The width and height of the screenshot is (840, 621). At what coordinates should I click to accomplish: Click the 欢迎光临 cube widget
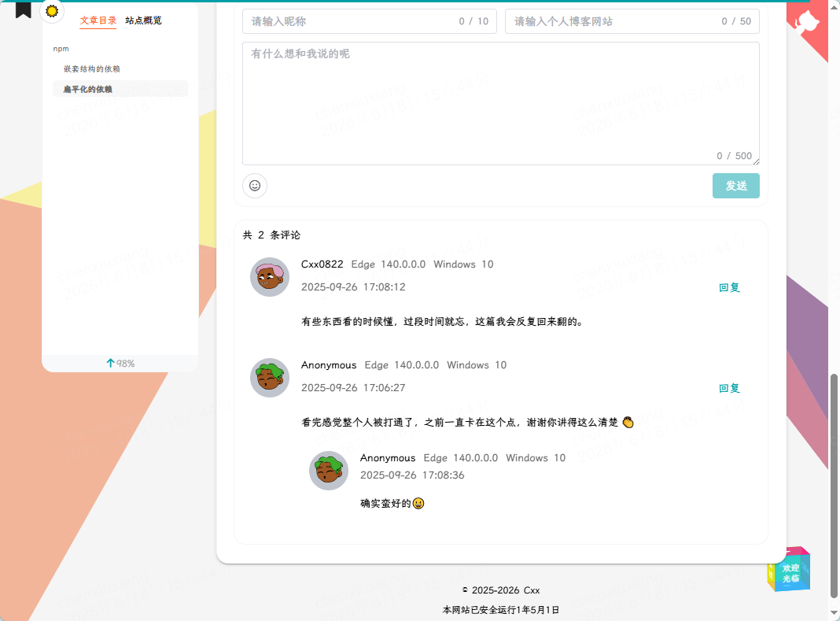pyautogui.click(x=789, y=570)
